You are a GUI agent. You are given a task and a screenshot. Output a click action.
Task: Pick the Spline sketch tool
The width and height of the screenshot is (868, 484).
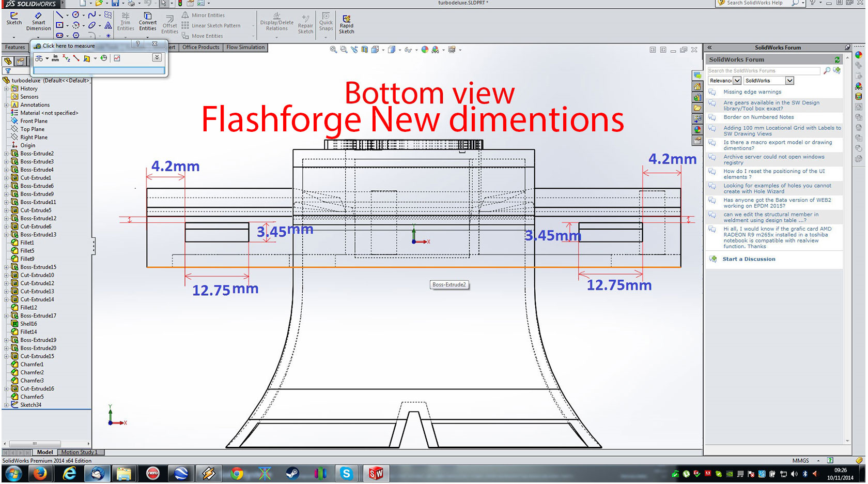click(92, 15)
